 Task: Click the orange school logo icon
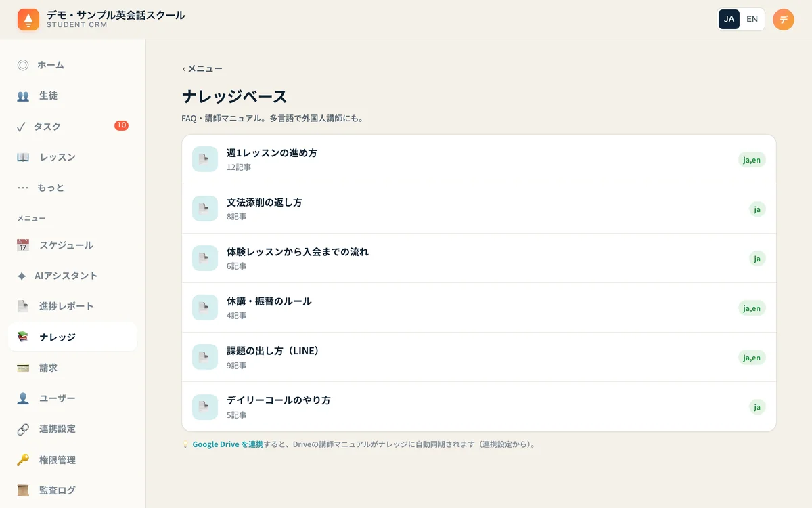28,20
